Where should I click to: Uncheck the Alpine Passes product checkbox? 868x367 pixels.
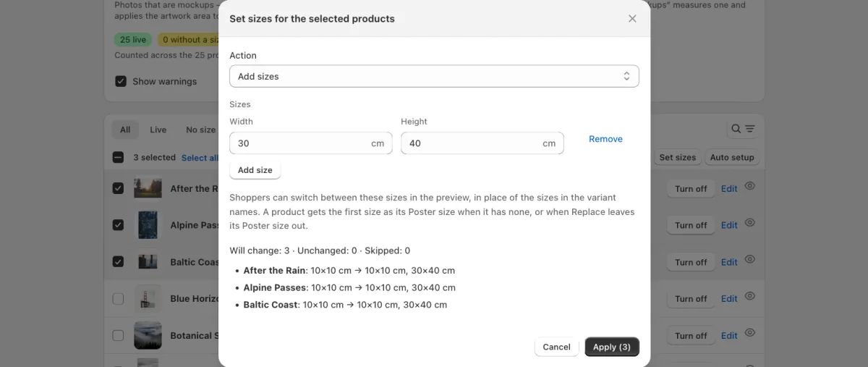tap(118, 225)
